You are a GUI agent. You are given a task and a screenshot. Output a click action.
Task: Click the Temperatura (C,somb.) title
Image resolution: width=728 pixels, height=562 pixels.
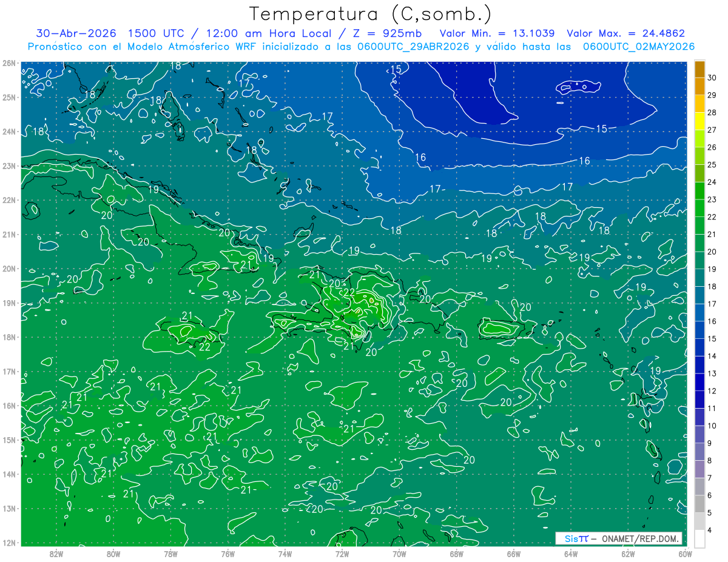point(370,13)
